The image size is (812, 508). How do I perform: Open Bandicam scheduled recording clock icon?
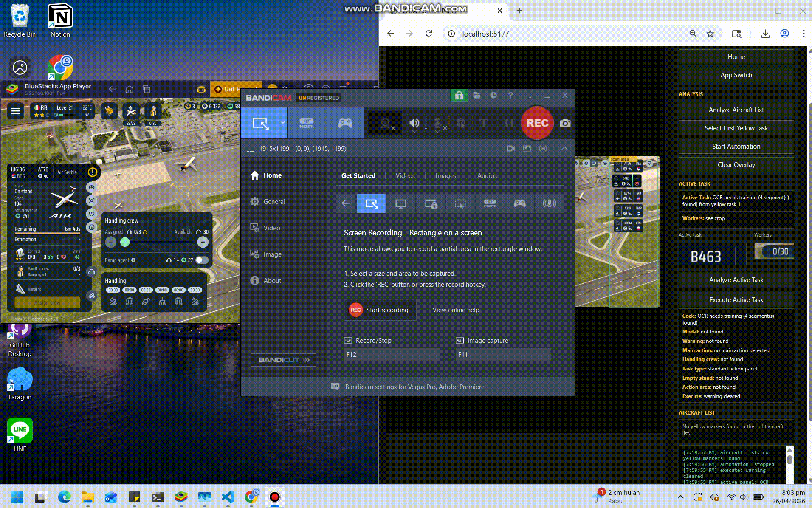[x=493, y=96]
